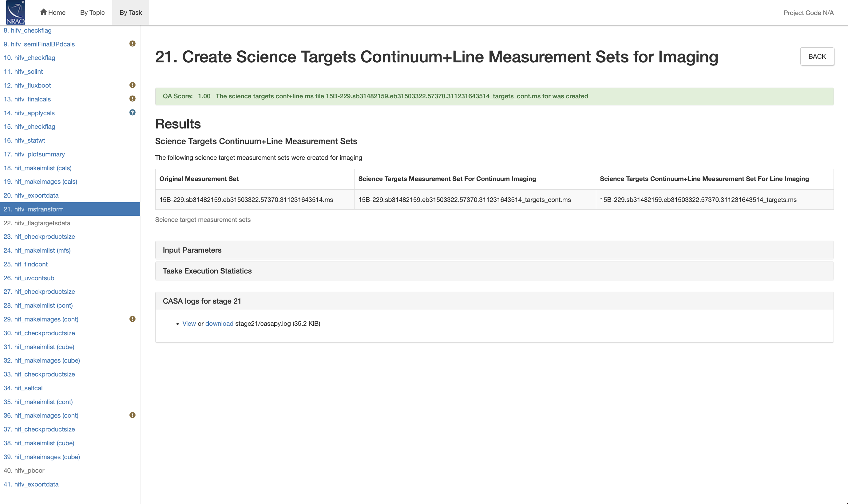This screenshot has width=848, height=504.
Task: Open stage 17. hifv_plotsummary
Action: click(x=34, y=154)
